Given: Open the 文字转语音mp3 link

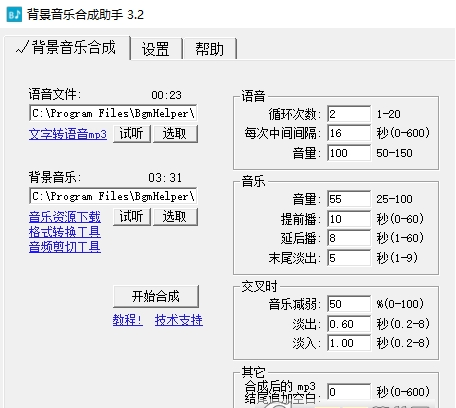Looking at the screenshot, I should [x=68, y=134].
